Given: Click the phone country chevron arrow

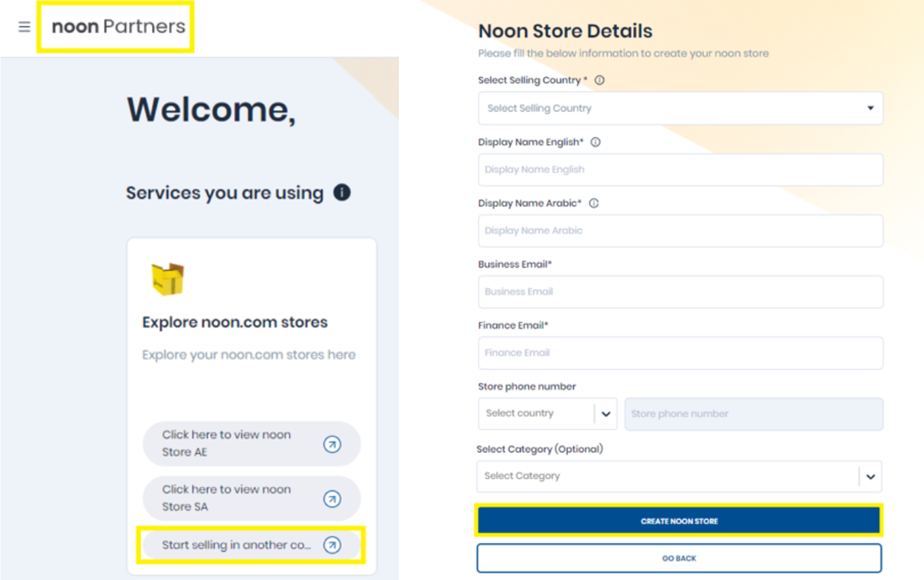Looking at the screenshot, I should point(606,414).
